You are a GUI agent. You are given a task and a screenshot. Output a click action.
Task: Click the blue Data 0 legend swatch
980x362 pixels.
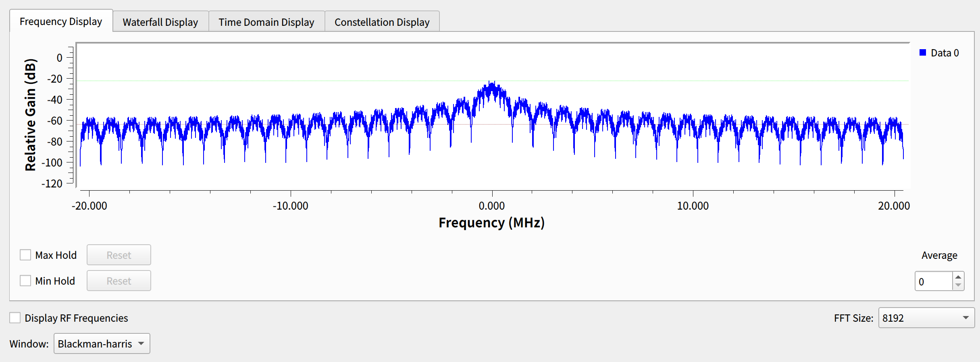[x=922, y=53]
